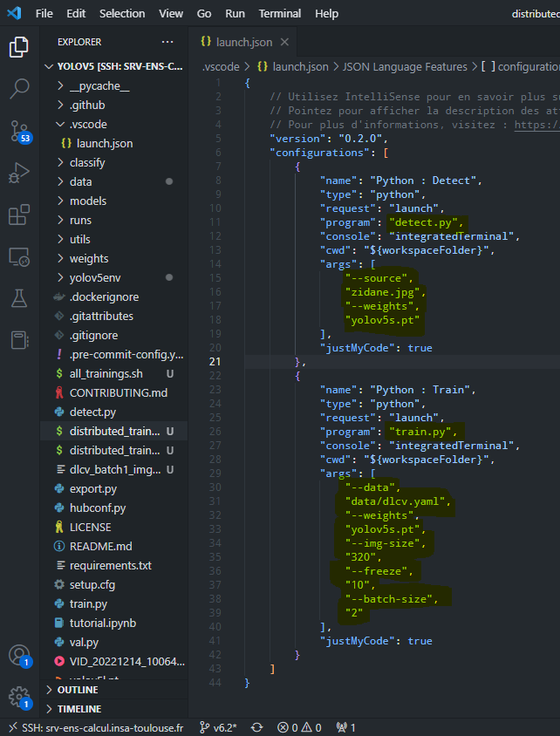Open Source Control view with 53 changes
Screen dimensions: 560x736
[x=19, y=132]
